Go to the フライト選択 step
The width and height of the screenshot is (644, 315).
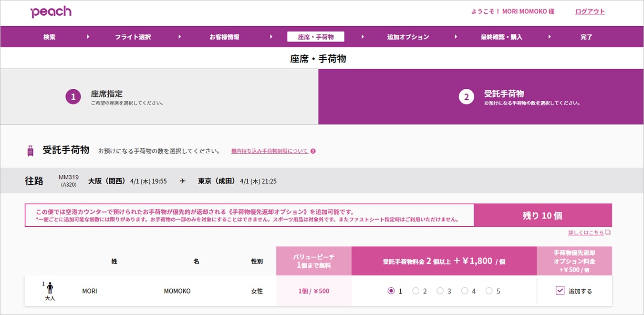133,37
